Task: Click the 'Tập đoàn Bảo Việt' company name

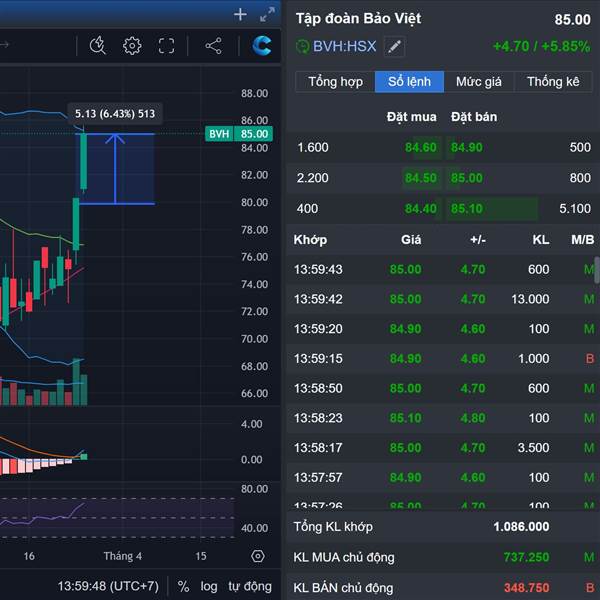Action: point(358,18)
